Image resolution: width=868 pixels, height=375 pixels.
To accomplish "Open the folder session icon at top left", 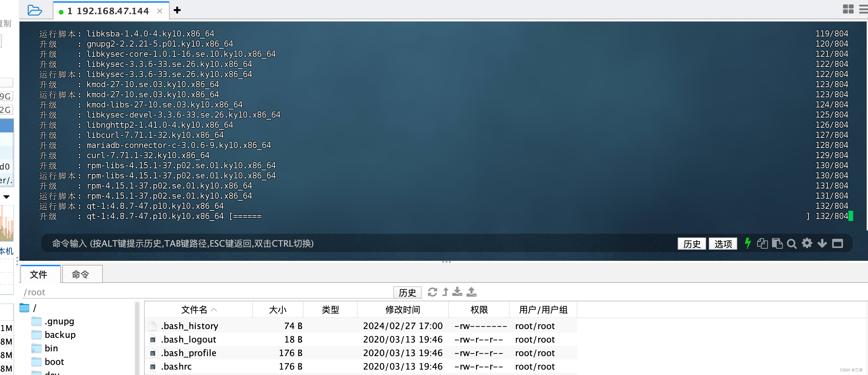I will tap(35, 10).
